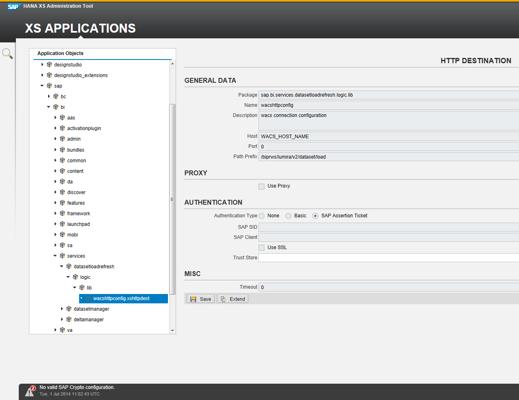Image resolution: width=519 pixels, height=400 pixels.
Task: Click the Extend button
Action: (233, 299)
